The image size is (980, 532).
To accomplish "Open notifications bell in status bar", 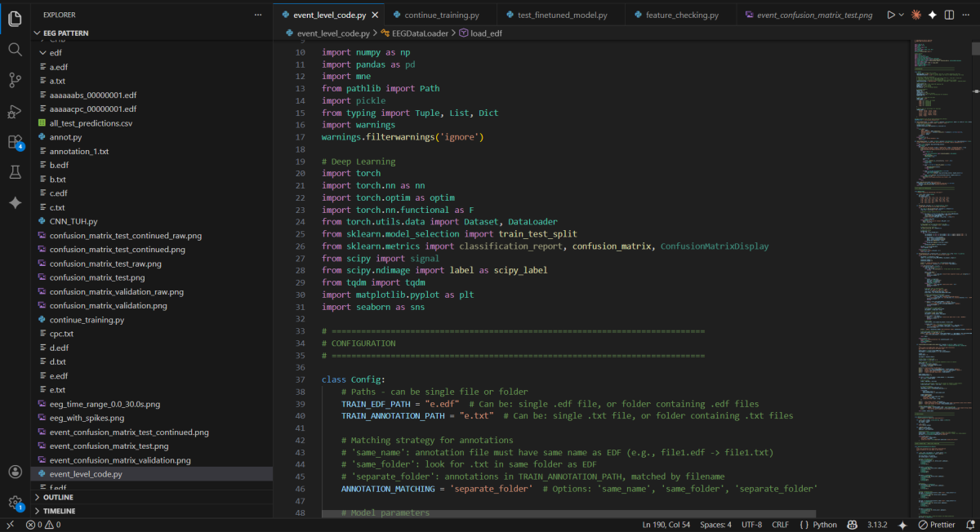I will [x=969, y=525].
